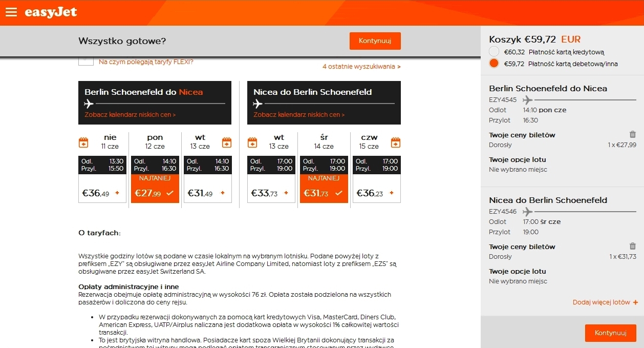
Task: Select Tuesday 13 cze outbound flight €31,49
Action: coord(208,179)
